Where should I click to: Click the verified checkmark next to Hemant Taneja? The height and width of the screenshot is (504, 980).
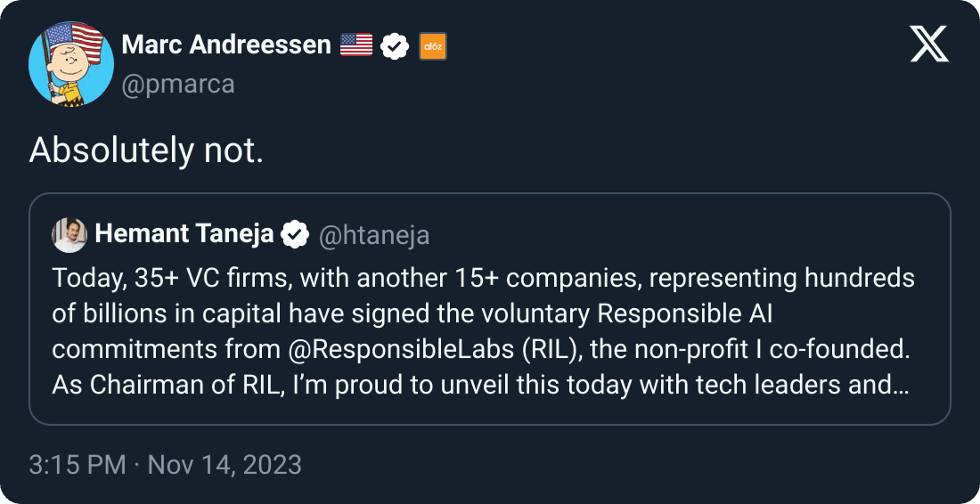[x=294, y=235]
